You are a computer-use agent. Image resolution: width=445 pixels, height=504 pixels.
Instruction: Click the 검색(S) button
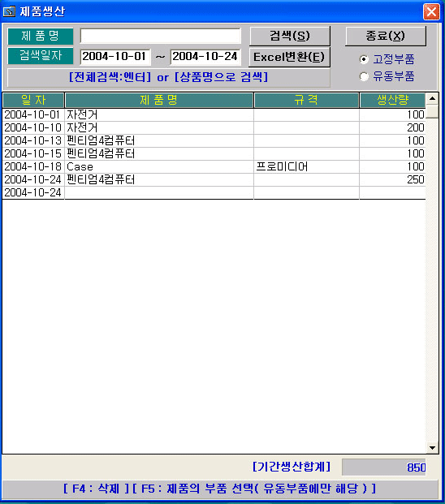(x=290, y=36)
